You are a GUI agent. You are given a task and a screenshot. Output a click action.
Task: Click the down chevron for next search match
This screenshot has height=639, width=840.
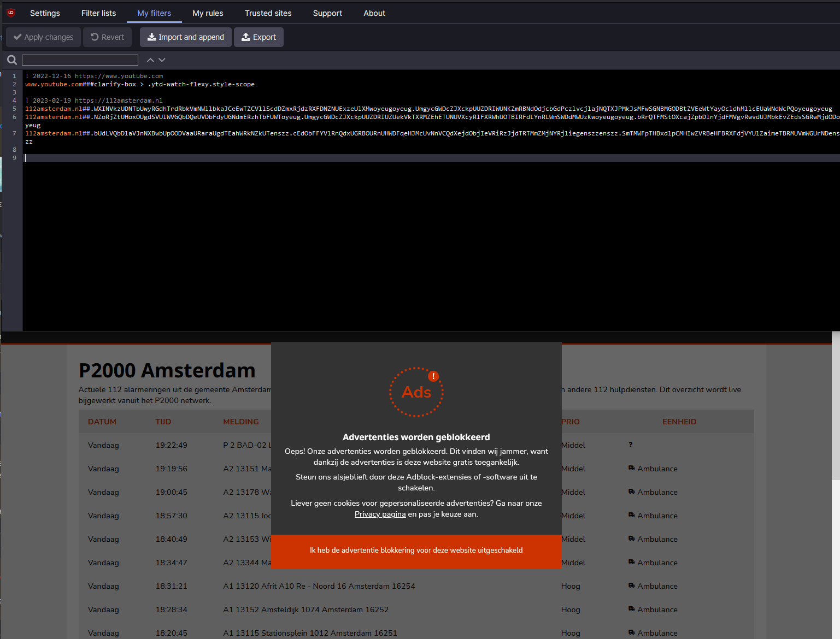162,60
